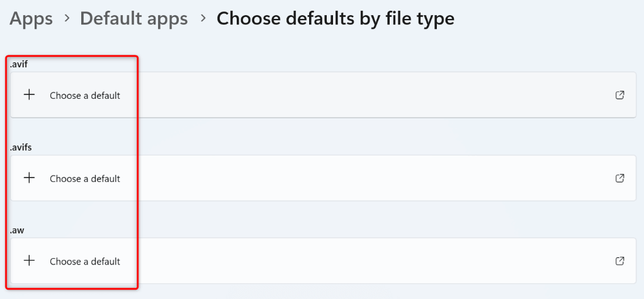Viewport: 644px width, 299px height.
Task: Select the 'Choose defaults by file type' heading
Action: pos(335,19)
